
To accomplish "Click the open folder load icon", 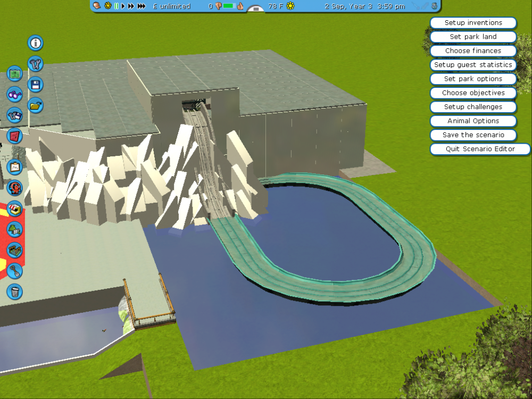I will (x=35, y=105).
